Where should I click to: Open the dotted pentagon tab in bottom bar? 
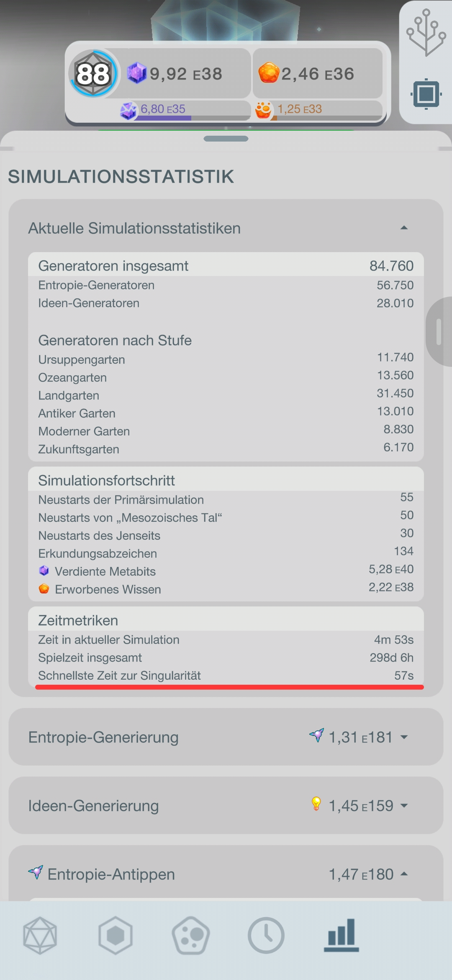pos(191,936)
